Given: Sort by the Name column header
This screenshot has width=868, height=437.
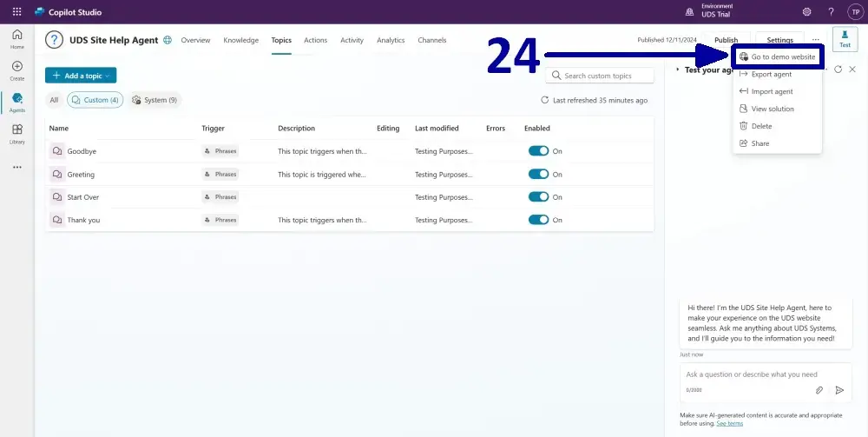Looking at the screenshot, I should [x=59, y=128].
